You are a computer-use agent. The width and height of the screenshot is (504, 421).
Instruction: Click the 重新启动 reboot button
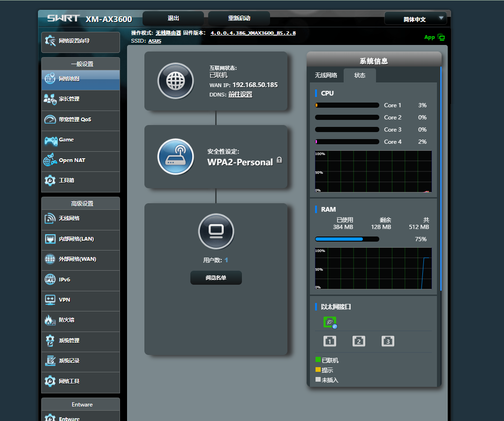tap(239, 18)
